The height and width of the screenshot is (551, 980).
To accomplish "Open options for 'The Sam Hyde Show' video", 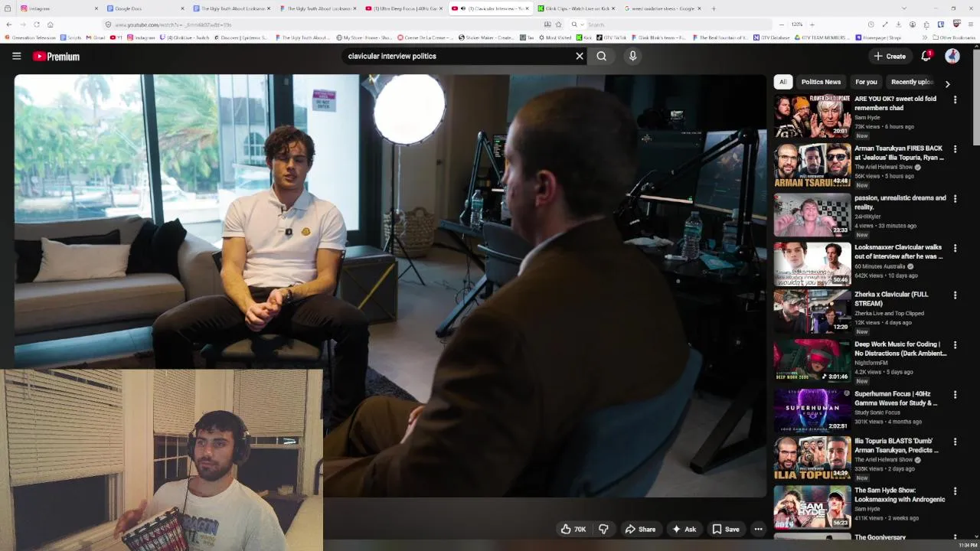I will 955,491.
